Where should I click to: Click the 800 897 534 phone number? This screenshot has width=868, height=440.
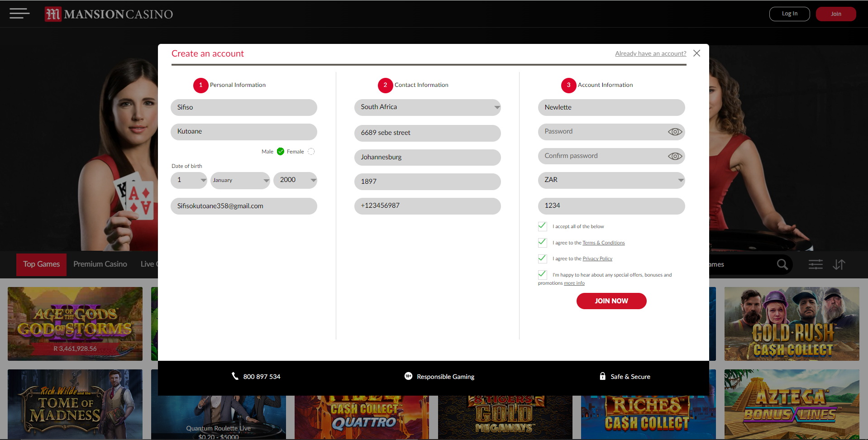[262, 377]
